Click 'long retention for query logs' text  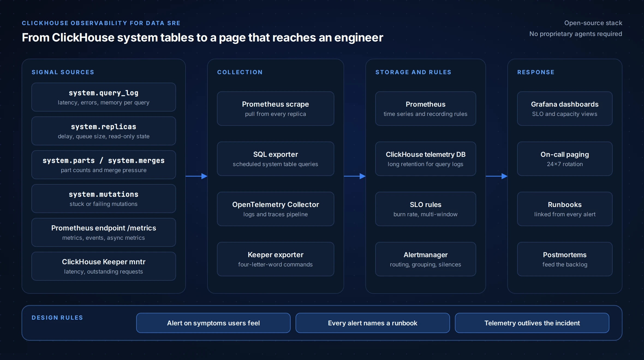click(426, 164)
